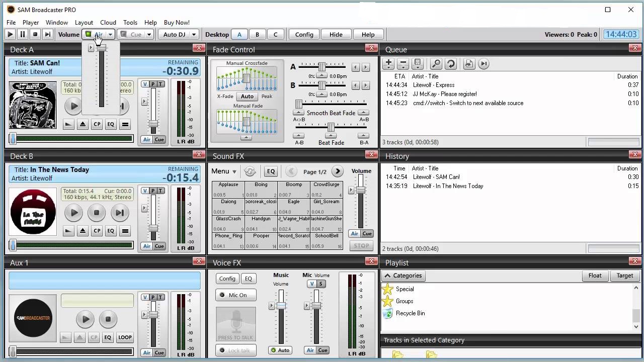Go to the next Sound FX page
This screenshot has height=362, width=644.
[338, 171]
